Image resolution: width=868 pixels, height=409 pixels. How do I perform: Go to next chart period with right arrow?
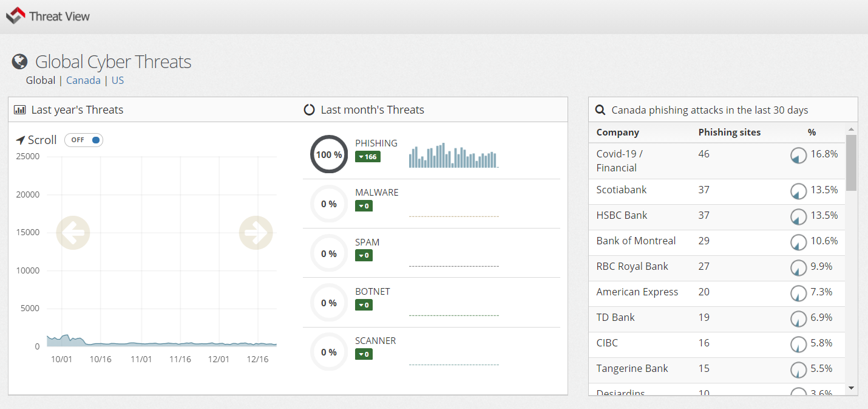pyautogui.click(x=256, y=232)
